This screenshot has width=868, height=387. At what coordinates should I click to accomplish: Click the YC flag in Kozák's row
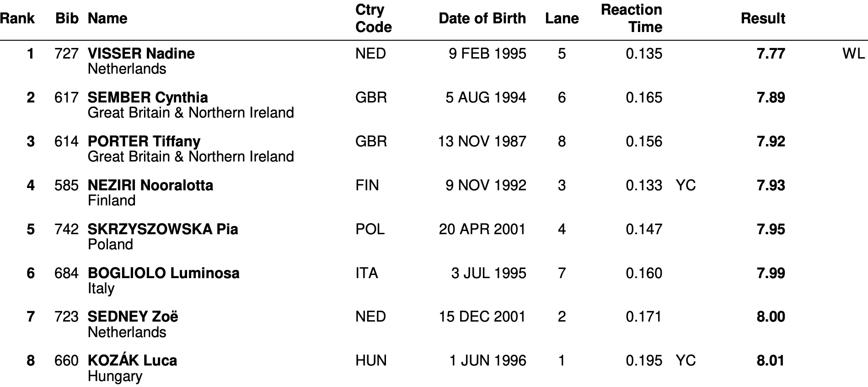pos(686,360)
